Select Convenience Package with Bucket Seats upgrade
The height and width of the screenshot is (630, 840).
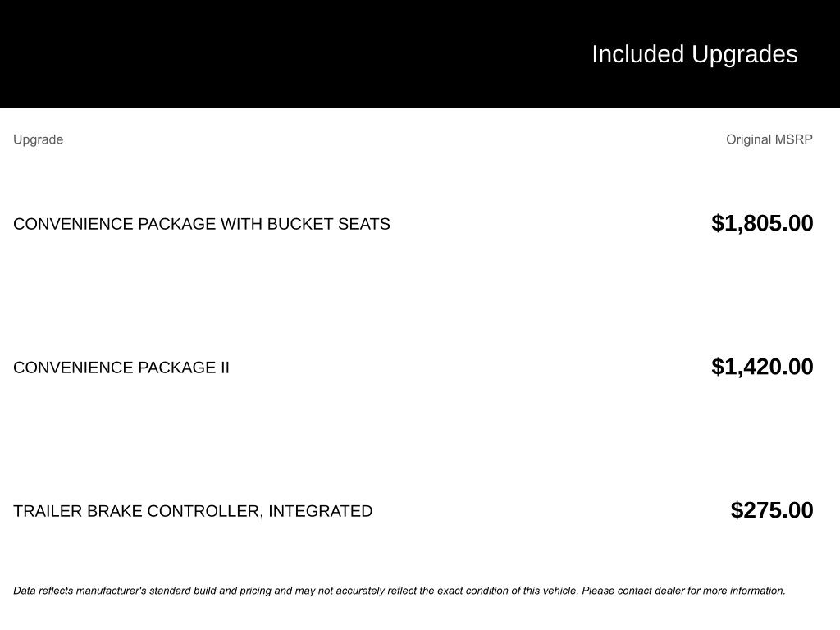coord(201,224)
